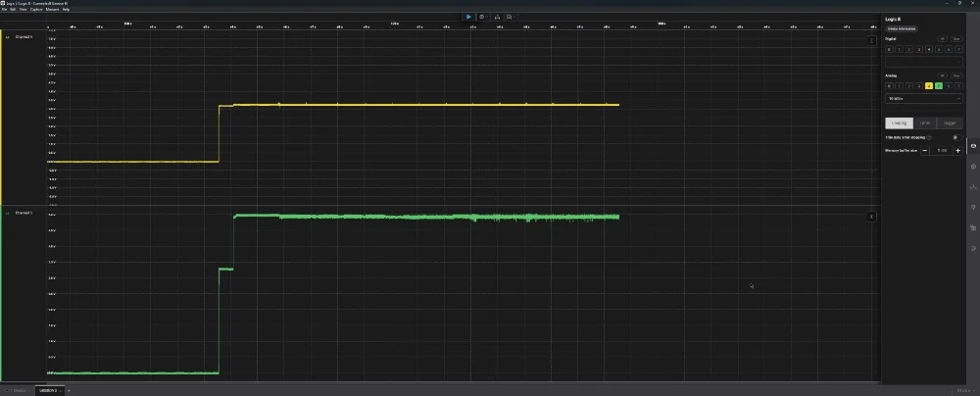Open the digital sample rate dropdown

tap(924, 61)
